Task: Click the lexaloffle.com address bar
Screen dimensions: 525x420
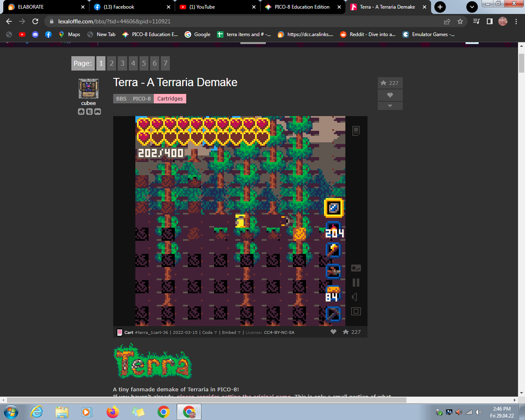Action: point(246,21)
